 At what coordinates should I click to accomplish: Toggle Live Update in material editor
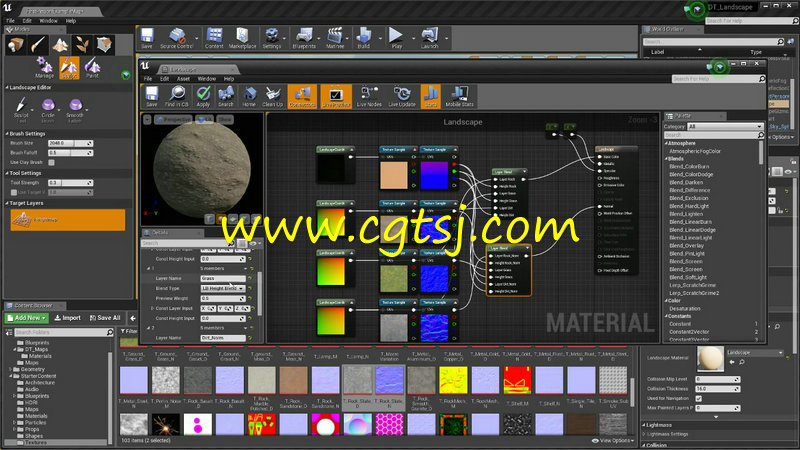402,96
